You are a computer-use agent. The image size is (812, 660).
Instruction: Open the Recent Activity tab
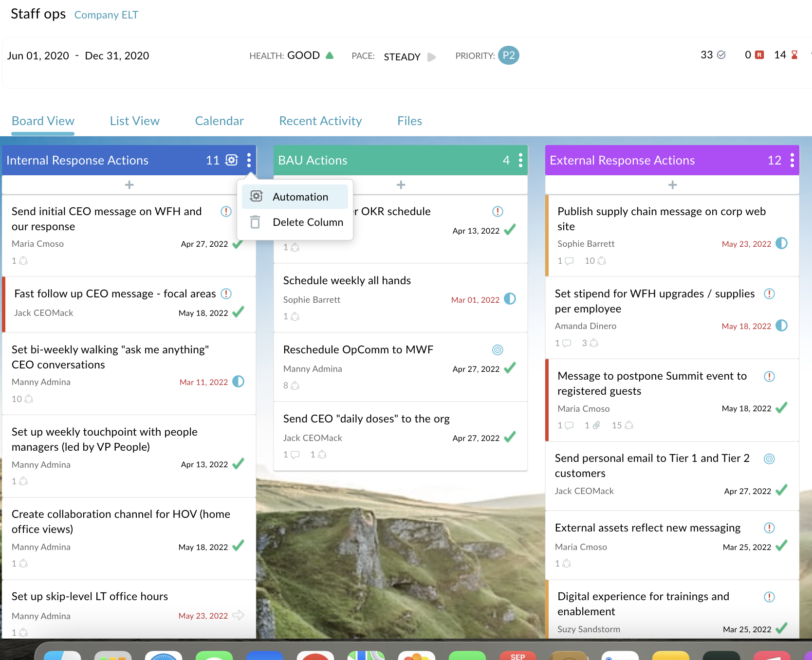tap(320, 121)
